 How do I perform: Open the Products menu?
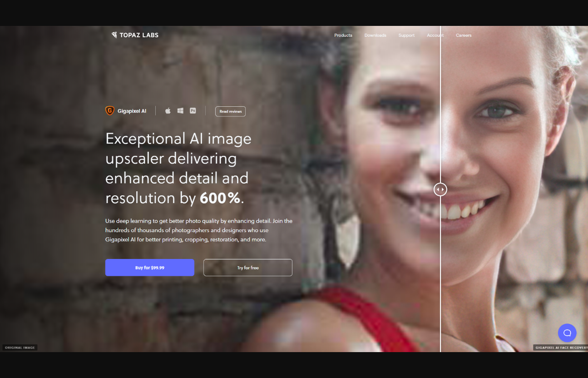click(x=343, y=35)
